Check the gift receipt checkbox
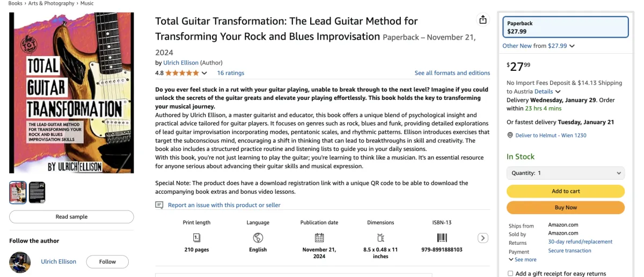Screen dimensions: 644x277 510,274
